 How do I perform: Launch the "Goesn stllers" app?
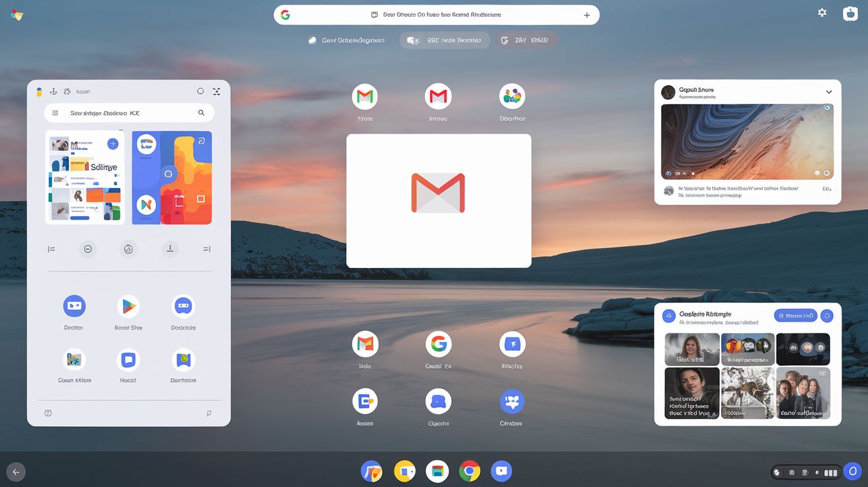point(74,359)
